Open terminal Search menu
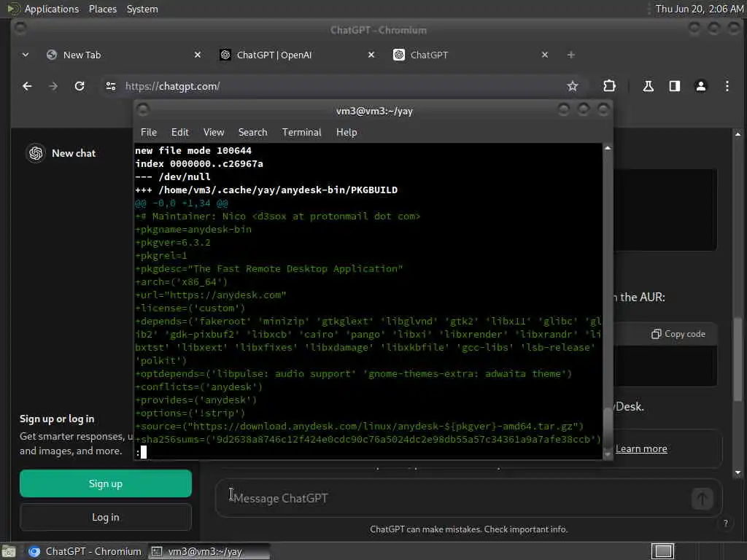Screen dimensions: 747x560 point(252,133)
